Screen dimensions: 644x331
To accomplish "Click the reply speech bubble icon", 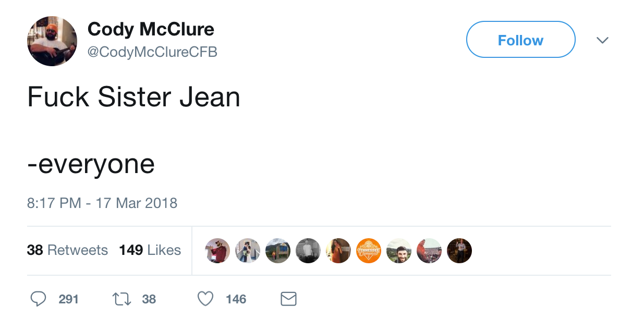I will 38,299.
